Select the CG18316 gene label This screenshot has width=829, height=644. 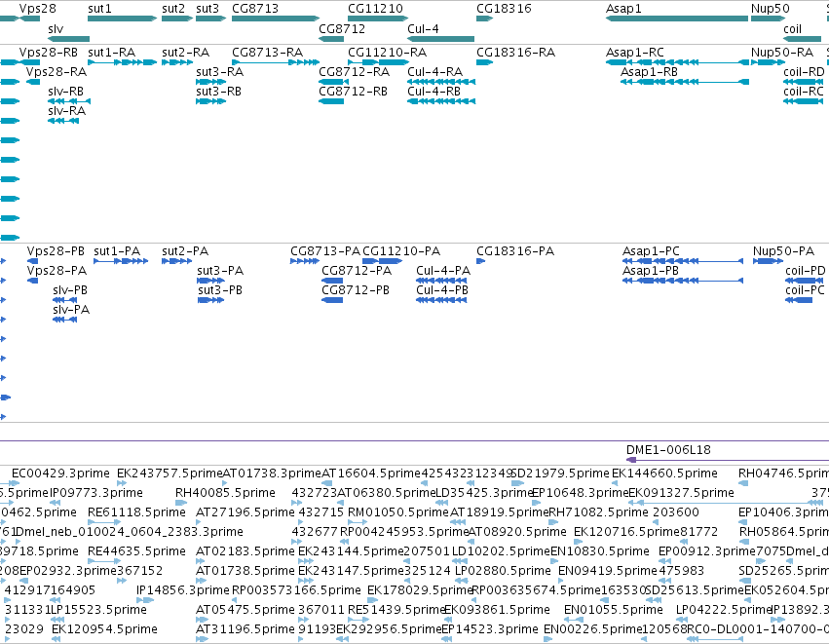tap(504, 9)
